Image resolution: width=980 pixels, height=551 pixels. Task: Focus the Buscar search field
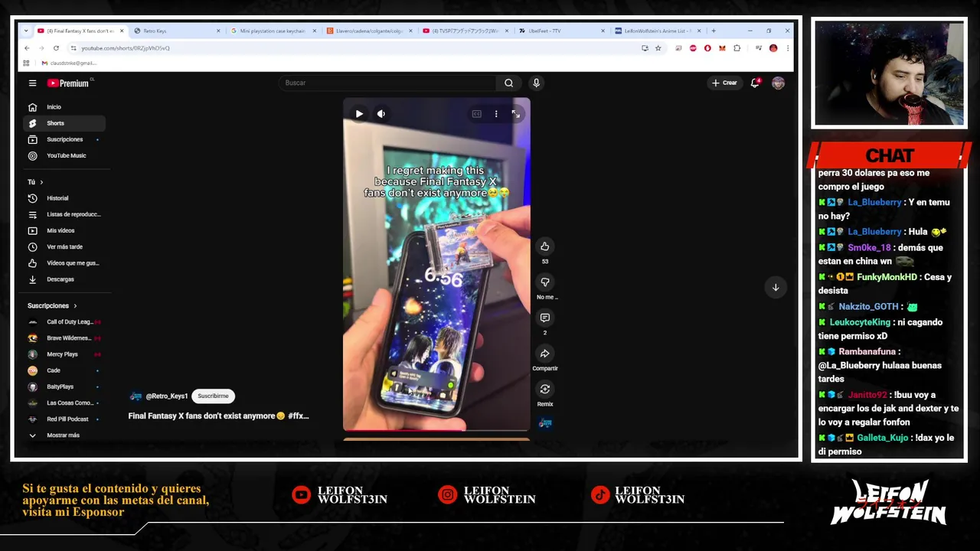(x=387, y=83)
